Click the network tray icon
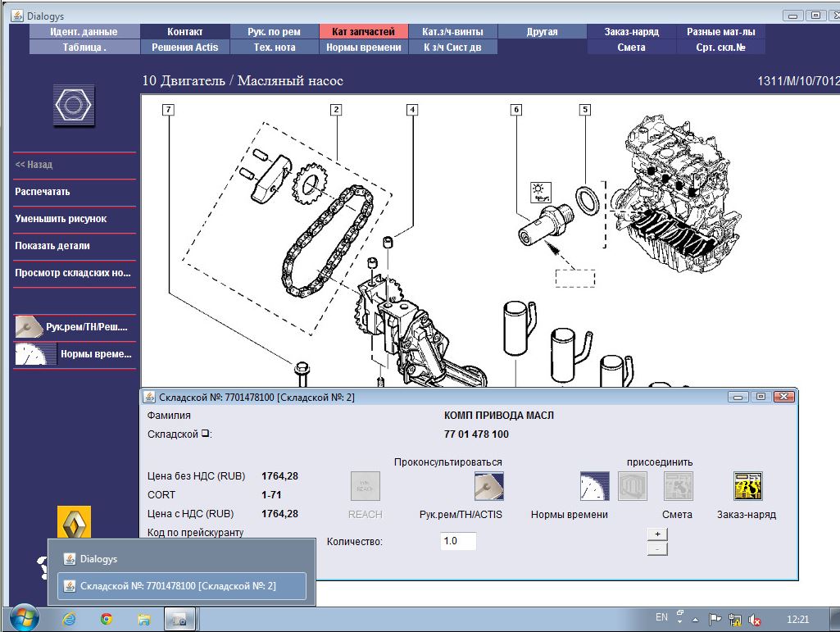The image size is (840, 632). click(x=735, y=621)
